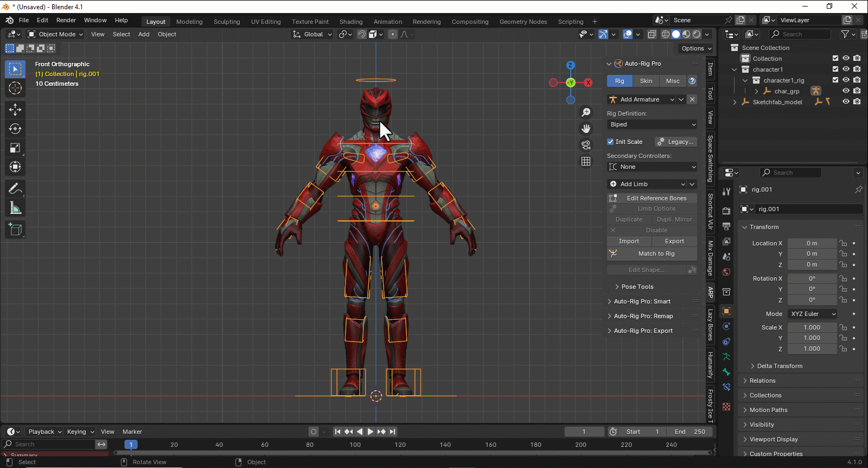868x468 pixels.
Task: Hide char_grp via eye icon
Action: pyautogui.click(x=846, y=91)
